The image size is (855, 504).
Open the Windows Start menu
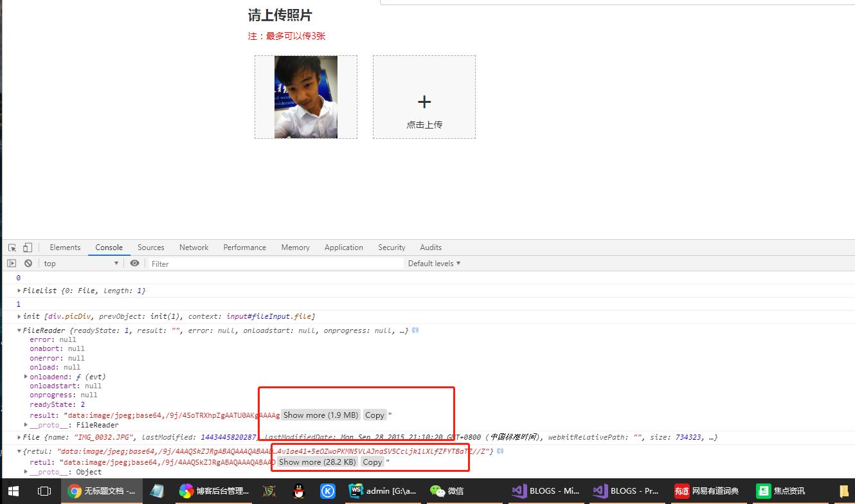coord(13,491)
